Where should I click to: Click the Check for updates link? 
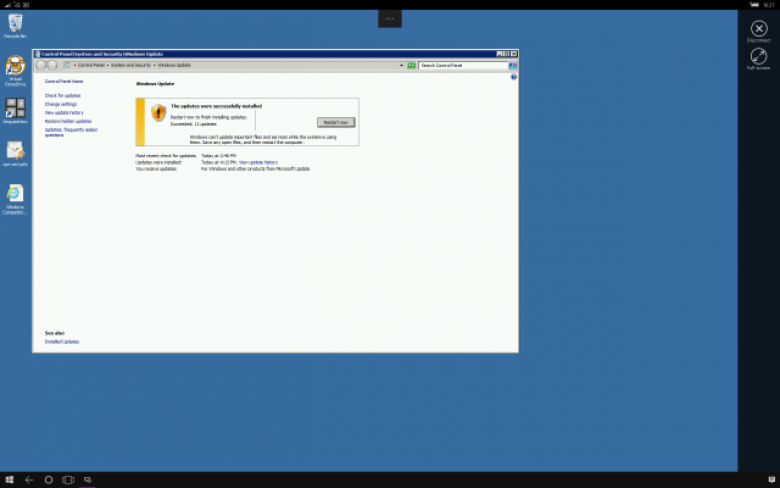[63, 96]
